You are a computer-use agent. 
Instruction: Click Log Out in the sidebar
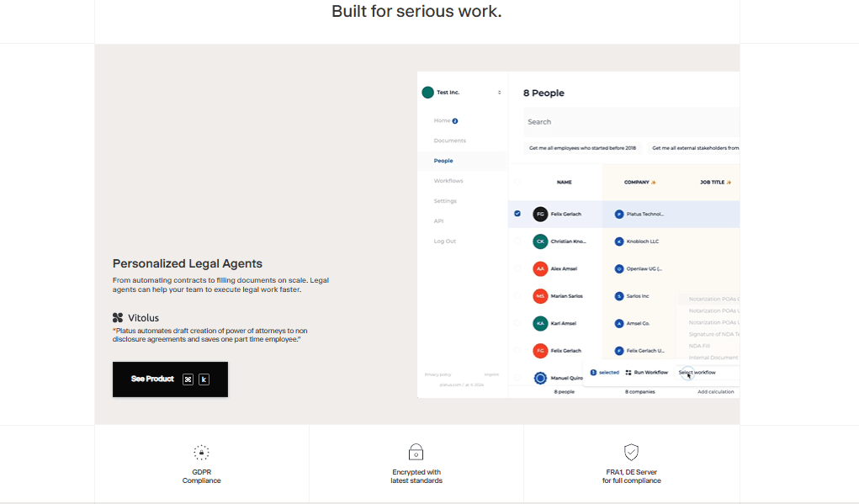(x=444, y=241)
